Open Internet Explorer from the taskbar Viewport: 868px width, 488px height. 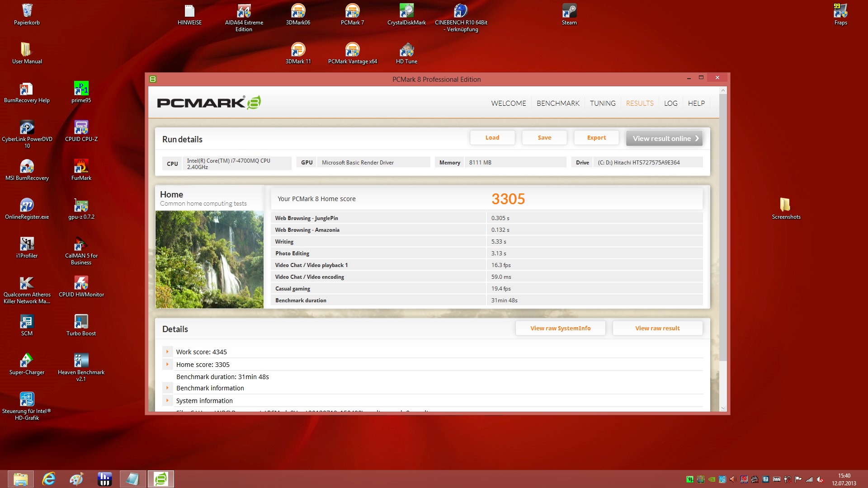(49, 479)
